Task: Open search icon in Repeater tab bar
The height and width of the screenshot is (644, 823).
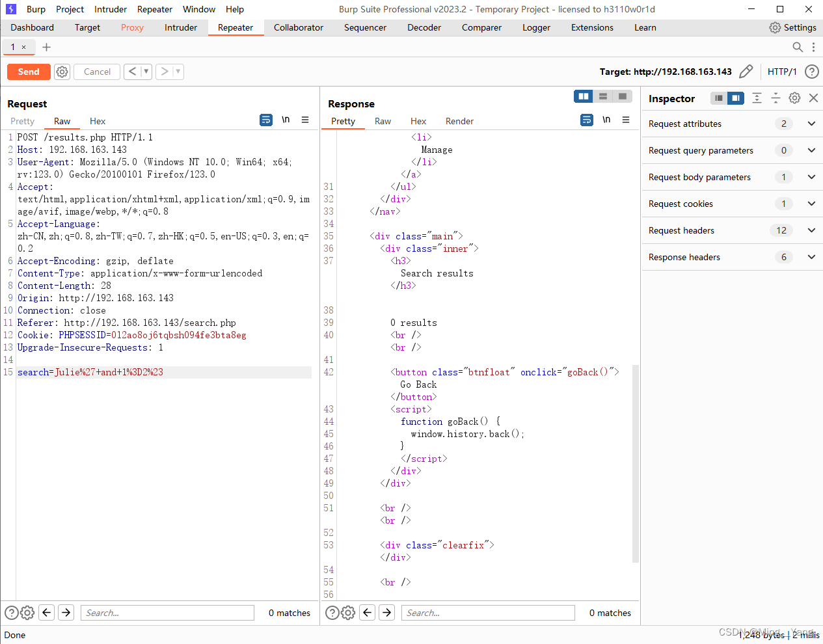Action: click(x=797, y=47)
